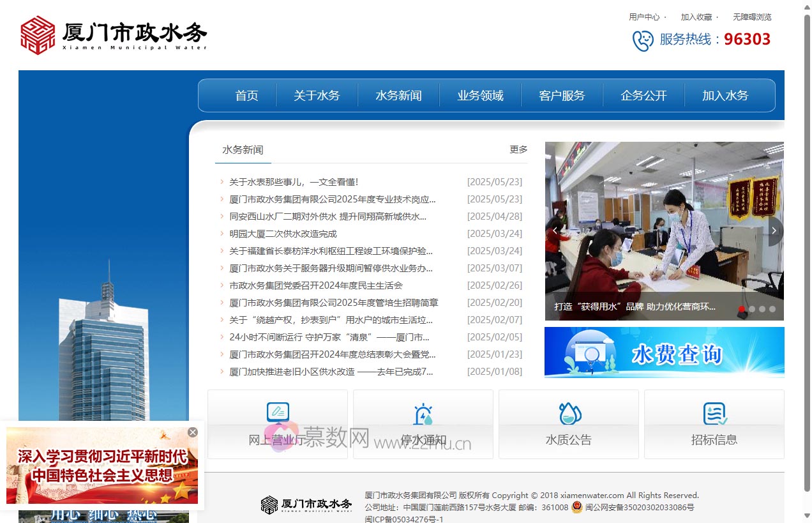Screen dimensions: 812x523
Task: Open the 招标信息 bidding information icon
Action: (x=714, y=414)
